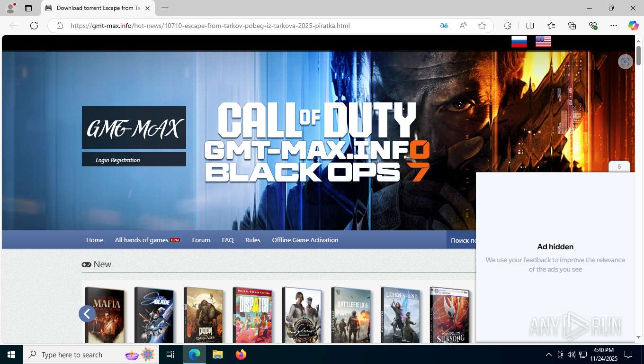
Task: Open the favorites list icon
Action: pyautogui.click(x=551, y=26)
